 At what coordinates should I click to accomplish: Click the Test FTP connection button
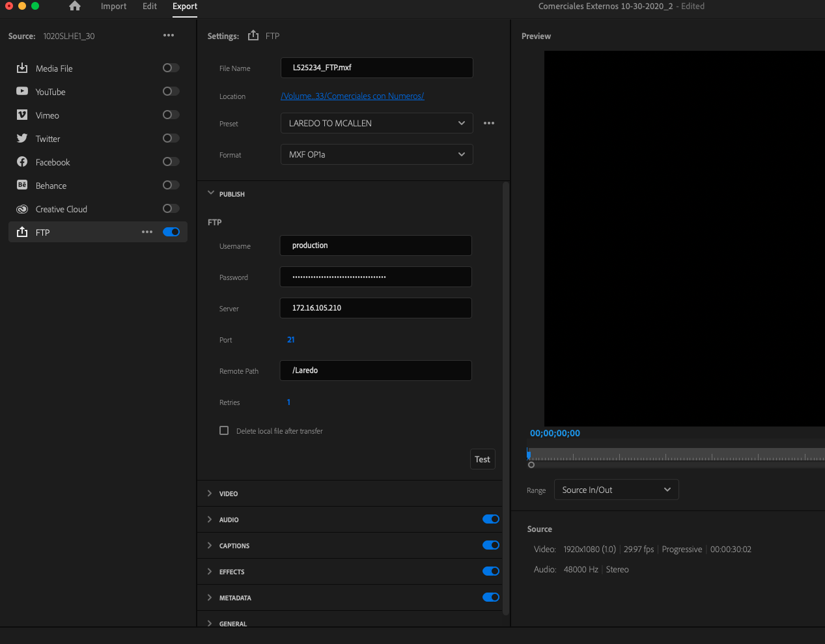pos(482,459)
